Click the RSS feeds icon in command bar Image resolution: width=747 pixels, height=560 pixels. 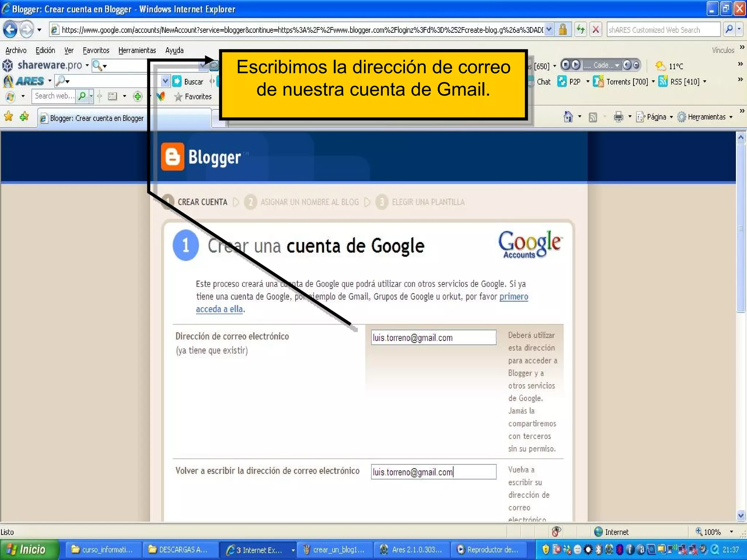(593, 117)
